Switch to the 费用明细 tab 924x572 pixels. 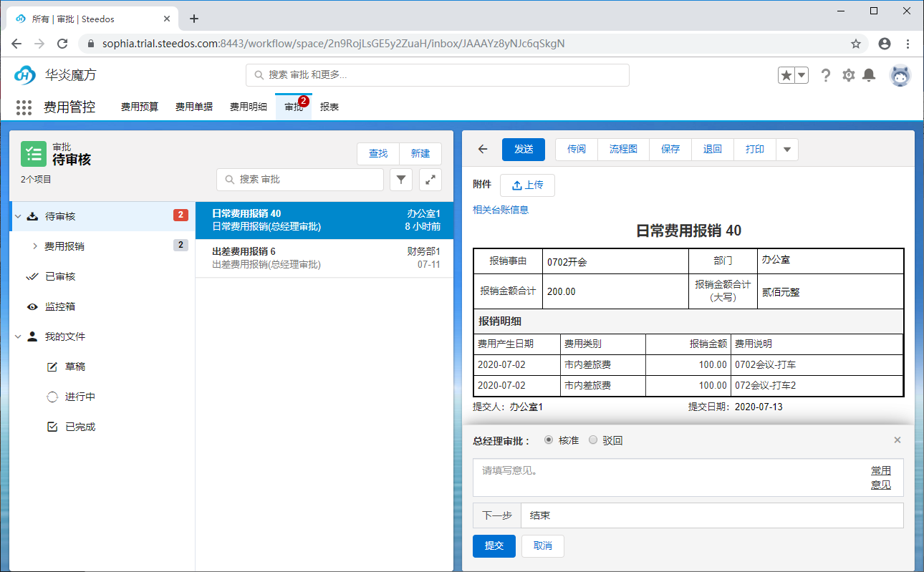248,105
